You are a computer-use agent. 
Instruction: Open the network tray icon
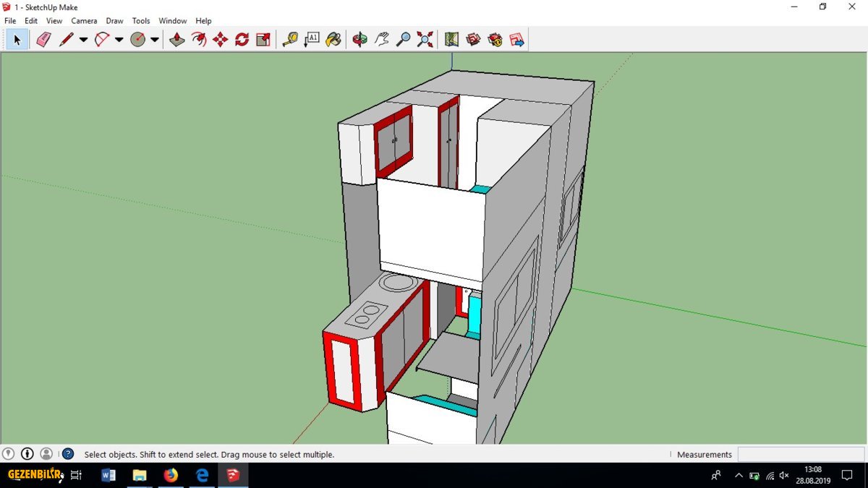point(770,476)
